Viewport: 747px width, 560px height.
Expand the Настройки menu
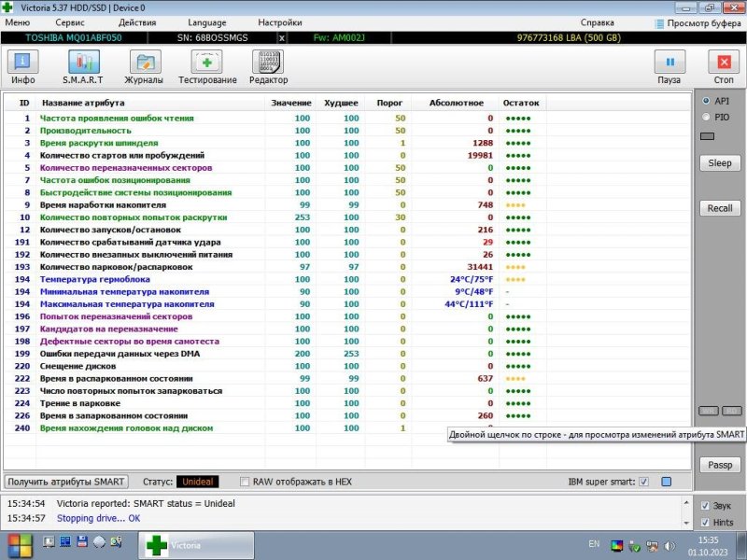[279, 21]
